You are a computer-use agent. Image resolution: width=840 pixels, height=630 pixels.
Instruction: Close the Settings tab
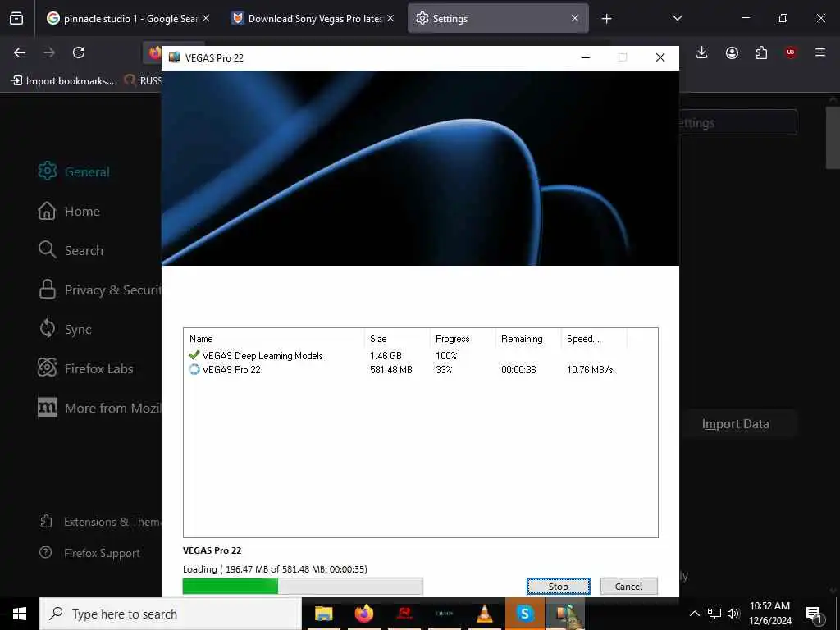pyautogui.click(x=575, y=18)
